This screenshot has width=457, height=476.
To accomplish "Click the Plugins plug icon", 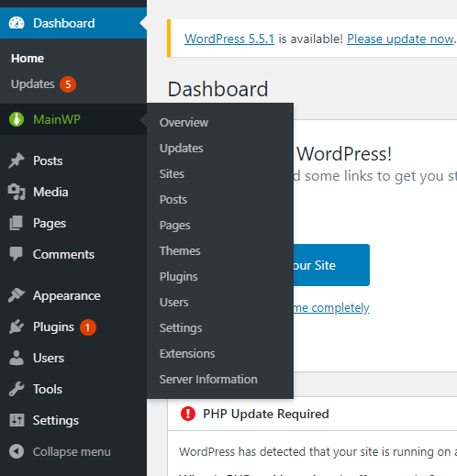I will tap(17, 327).
